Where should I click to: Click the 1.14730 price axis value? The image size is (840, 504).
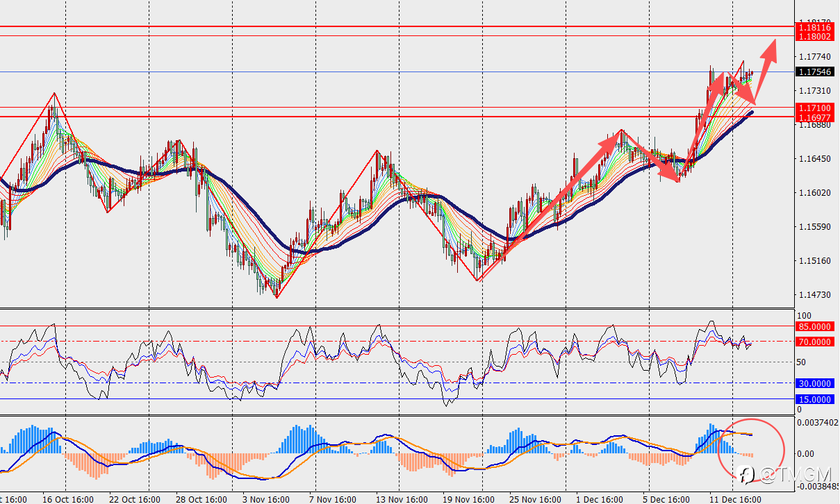815,295
